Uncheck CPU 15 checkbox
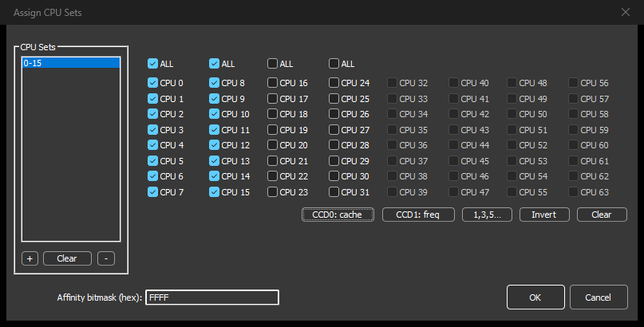 click(214, 192)
